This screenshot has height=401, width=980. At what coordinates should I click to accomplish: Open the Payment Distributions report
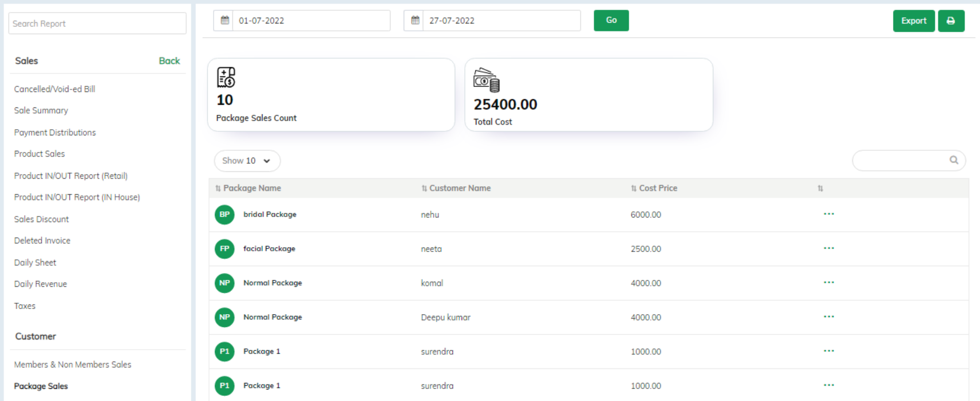(x=55, y=133)
